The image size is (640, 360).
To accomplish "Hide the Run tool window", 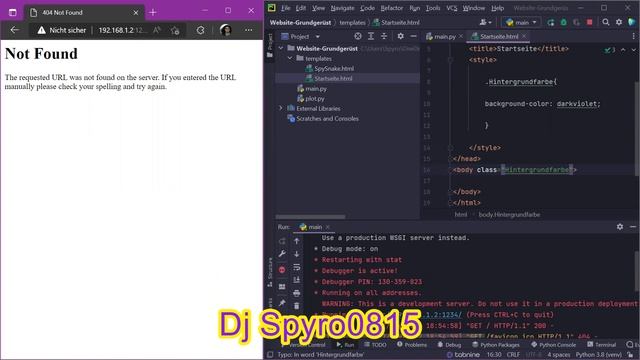I will (x=633, y=227).
